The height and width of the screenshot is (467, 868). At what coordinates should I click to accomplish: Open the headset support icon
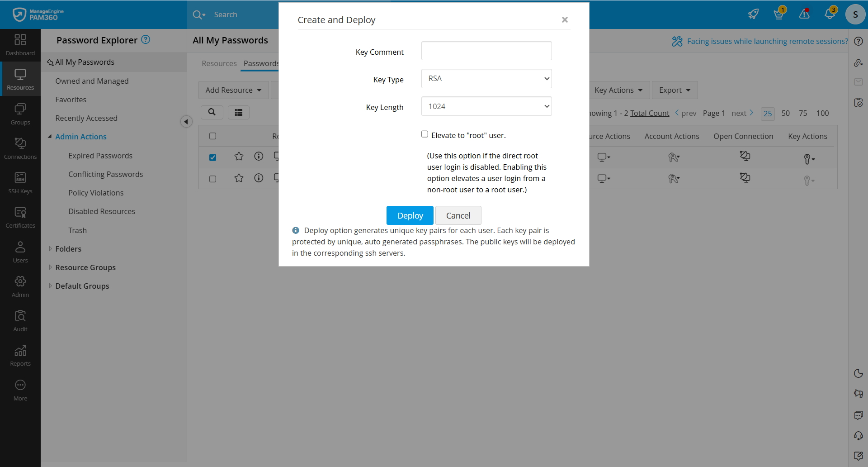point(859,436)
